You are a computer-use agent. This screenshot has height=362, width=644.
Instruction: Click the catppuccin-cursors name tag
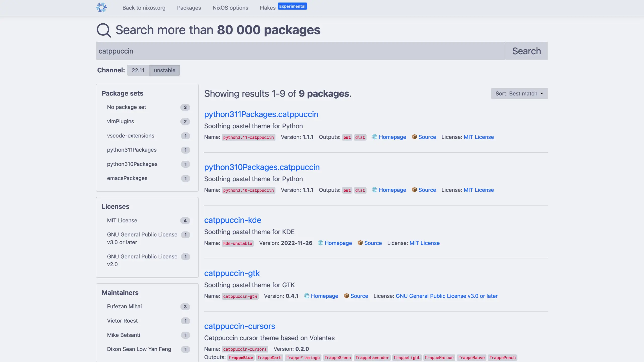pyautogui.click(x=245, y=349)
